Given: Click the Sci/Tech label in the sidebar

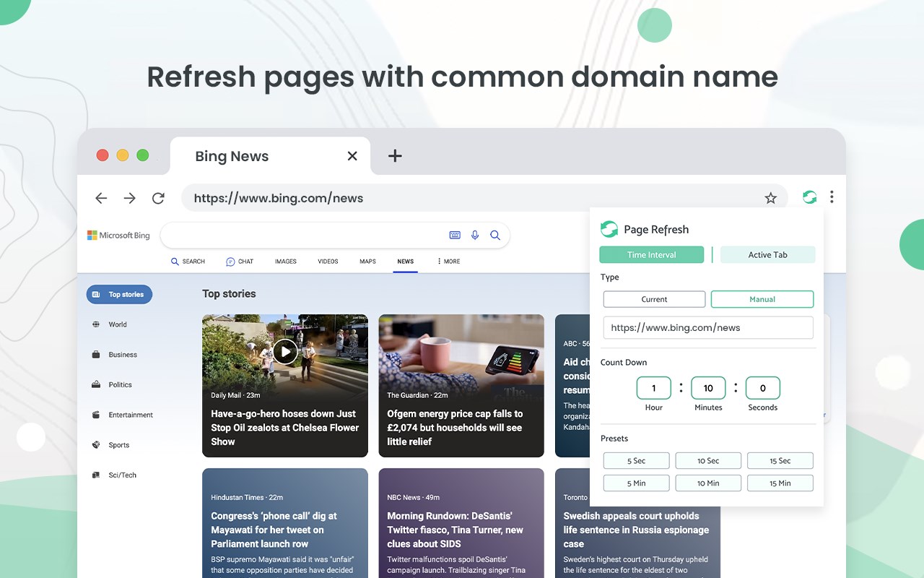Looking at the screenshot, I should (122, 475).
